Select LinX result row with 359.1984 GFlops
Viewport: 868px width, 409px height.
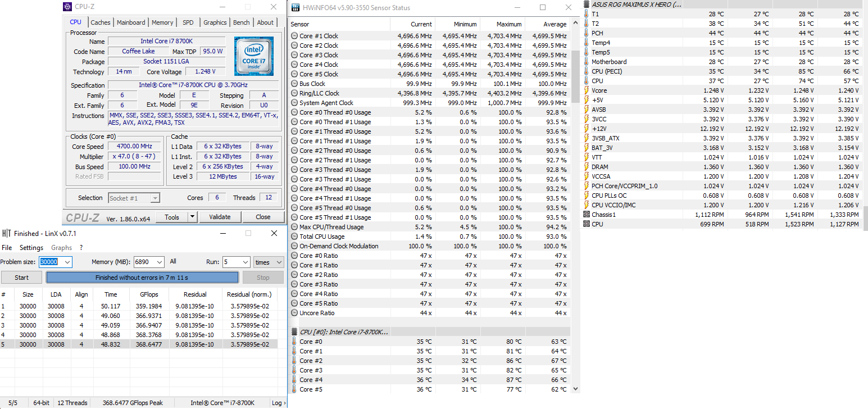(x=139, y=306)
